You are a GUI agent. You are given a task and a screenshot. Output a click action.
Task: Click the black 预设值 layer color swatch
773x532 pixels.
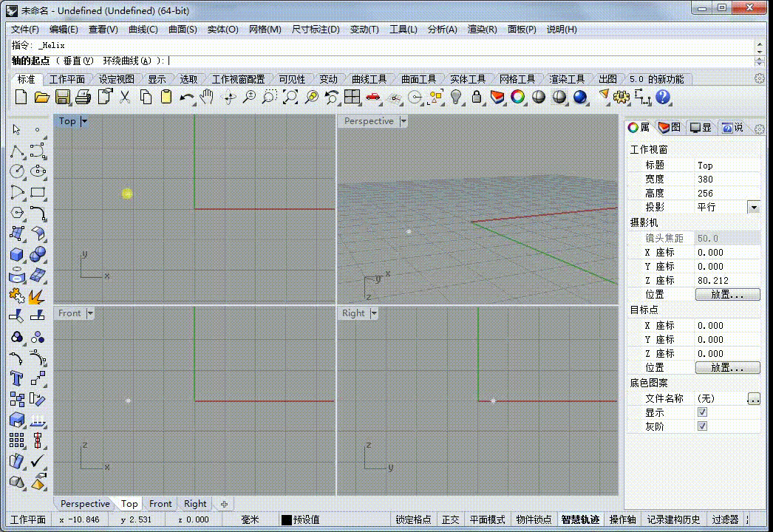[287, 519]
